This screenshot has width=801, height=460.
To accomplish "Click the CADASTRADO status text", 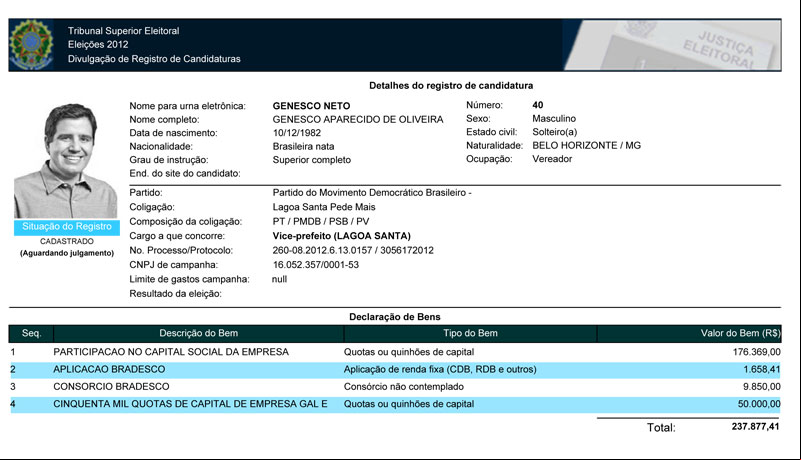I will tap(67, 241).
